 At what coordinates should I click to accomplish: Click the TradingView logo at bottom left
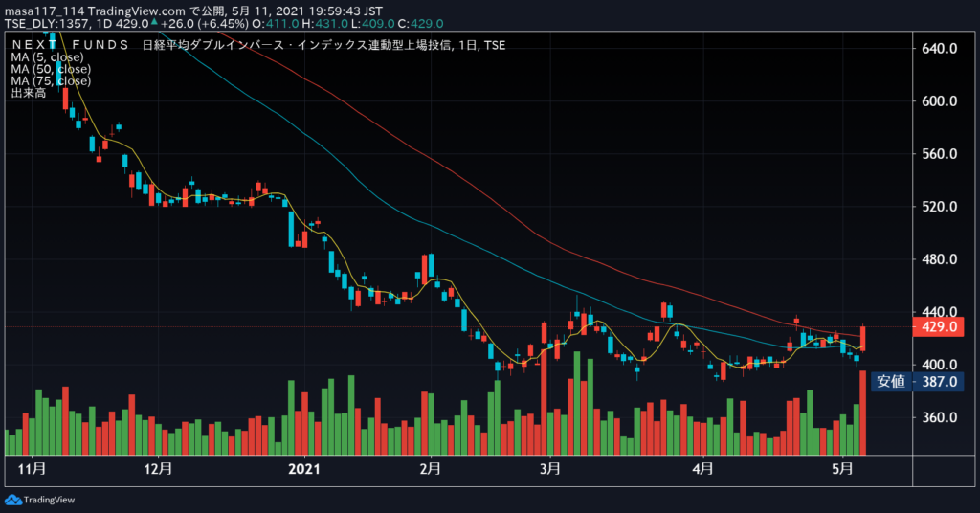39,500
